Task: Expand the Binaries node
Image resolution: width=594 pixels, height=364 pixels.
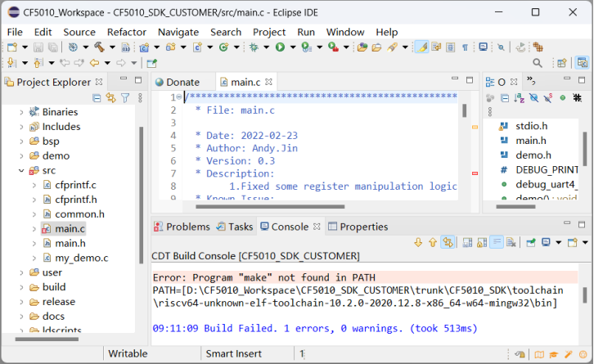Action: pos(21,112)
